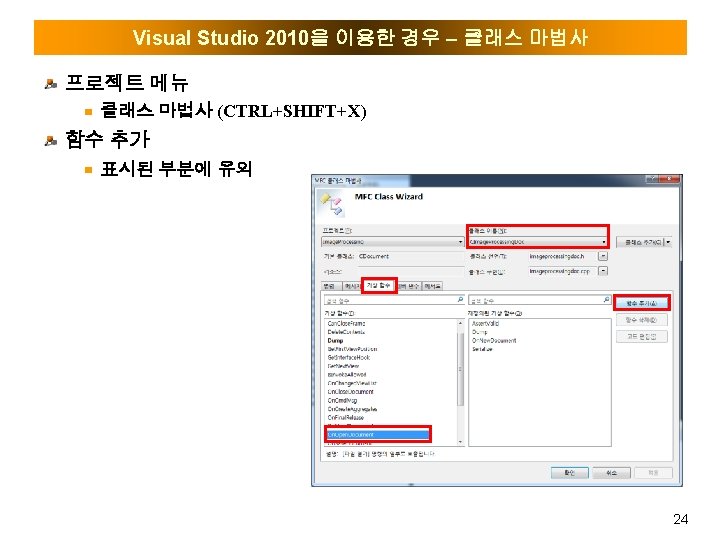This screenshot has height=540, width=720.
Task: Click the 클래스 추가 button
Action: (x=641, y=242)
